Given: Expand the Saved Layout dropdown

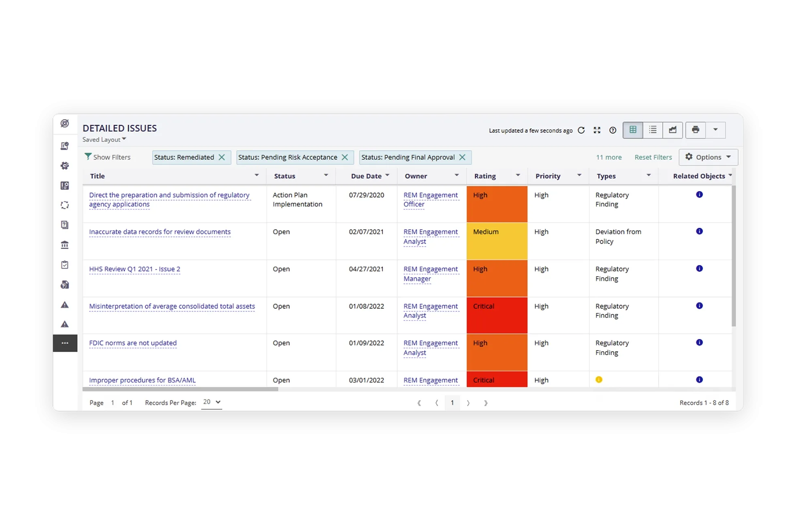Looking at the screenshot, I should 105,139.
